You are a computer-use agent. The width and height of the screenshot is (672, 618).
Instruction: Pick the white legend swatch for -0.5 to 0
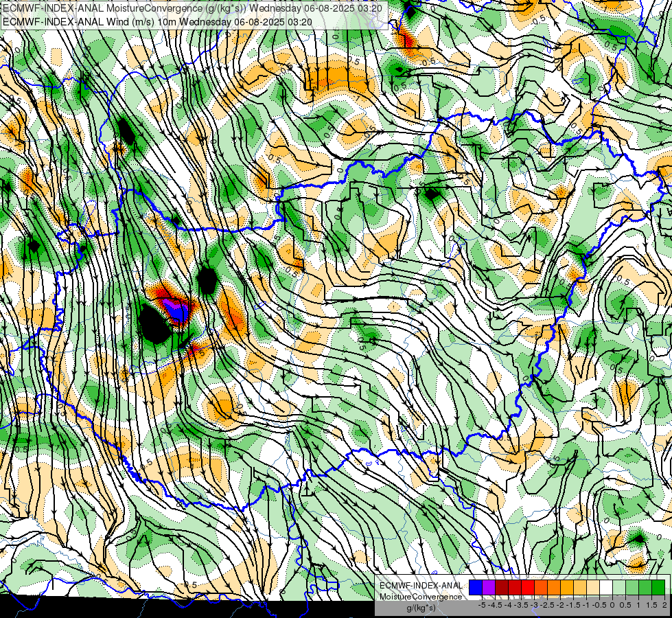[x=606, y=587]
